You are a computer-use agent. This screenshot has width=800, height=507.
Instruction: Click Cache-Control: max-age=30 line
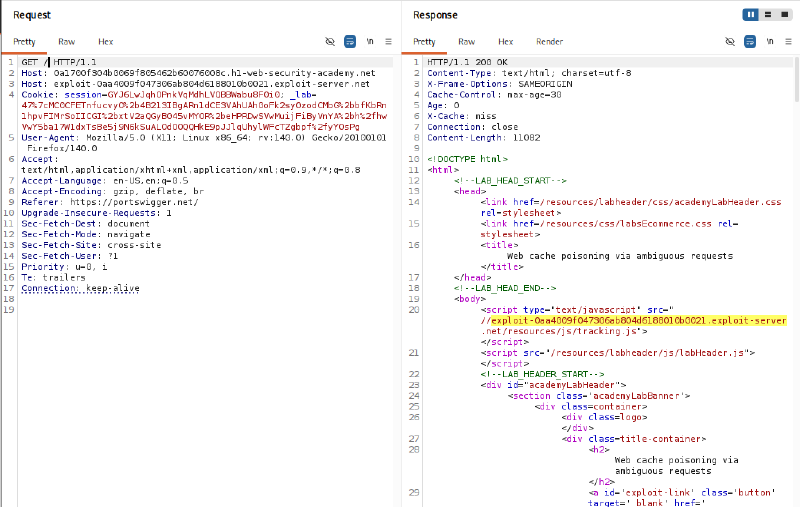point(494,95)
